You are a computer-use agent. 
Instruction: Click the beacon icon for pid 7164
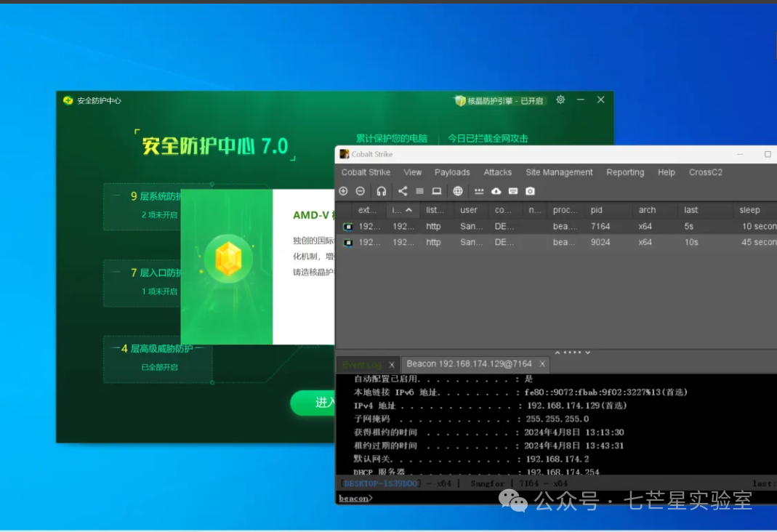[x=348, y=227]
